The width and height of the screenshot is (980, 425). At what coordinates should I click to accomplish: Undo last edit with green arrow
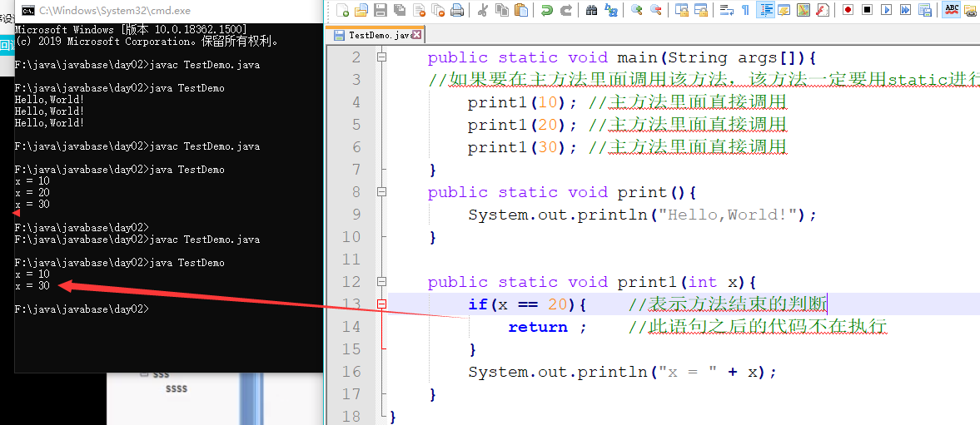[x=547, y=10]
